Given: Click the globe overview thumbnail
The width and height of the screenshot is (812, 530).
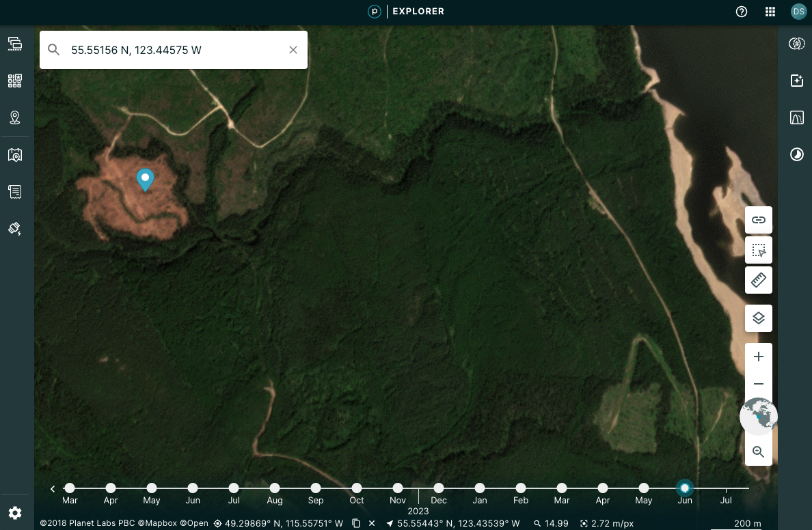Looking at the screenshot, I should click(x=759, y=416).
